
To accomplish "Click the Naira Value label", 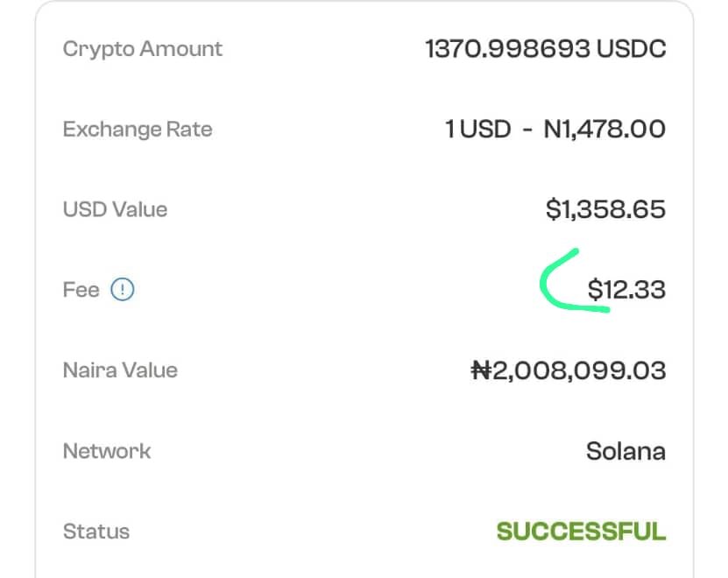I will click(x=120, y=370).
